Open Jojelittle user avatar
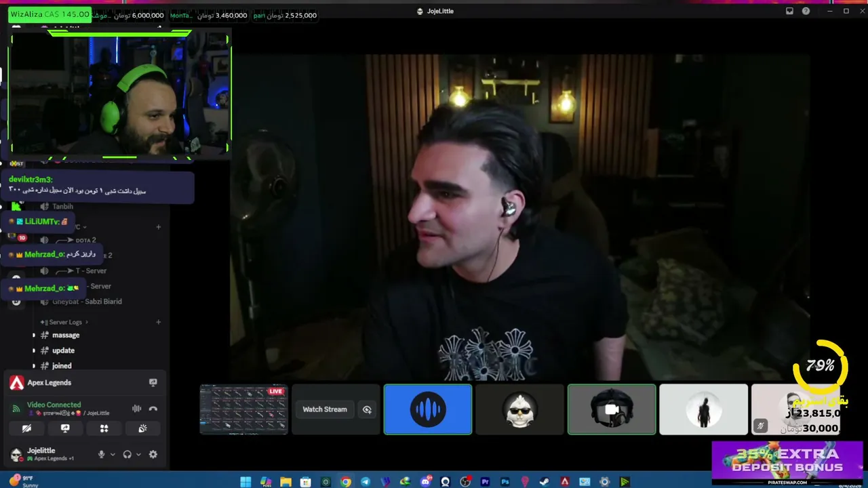The width and height of the screenshot is (868, 488). [16, 454]
